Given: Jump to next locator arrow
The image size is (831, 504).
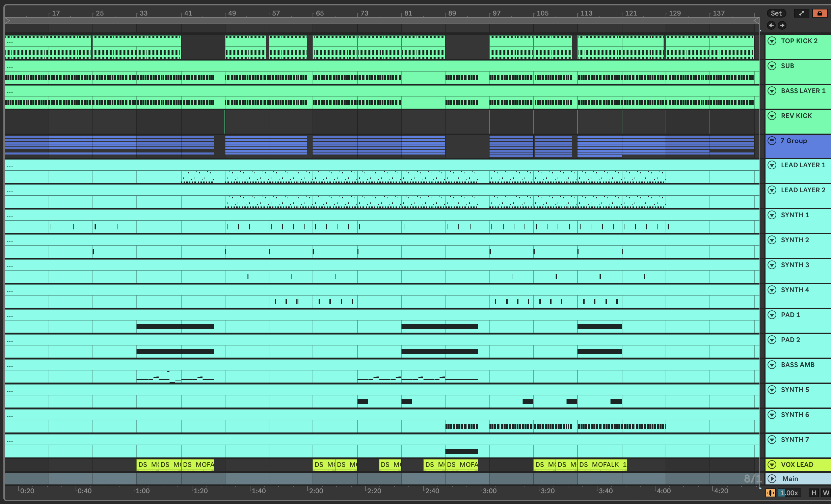Looking at the screenshot, I should tap(782, 25).
